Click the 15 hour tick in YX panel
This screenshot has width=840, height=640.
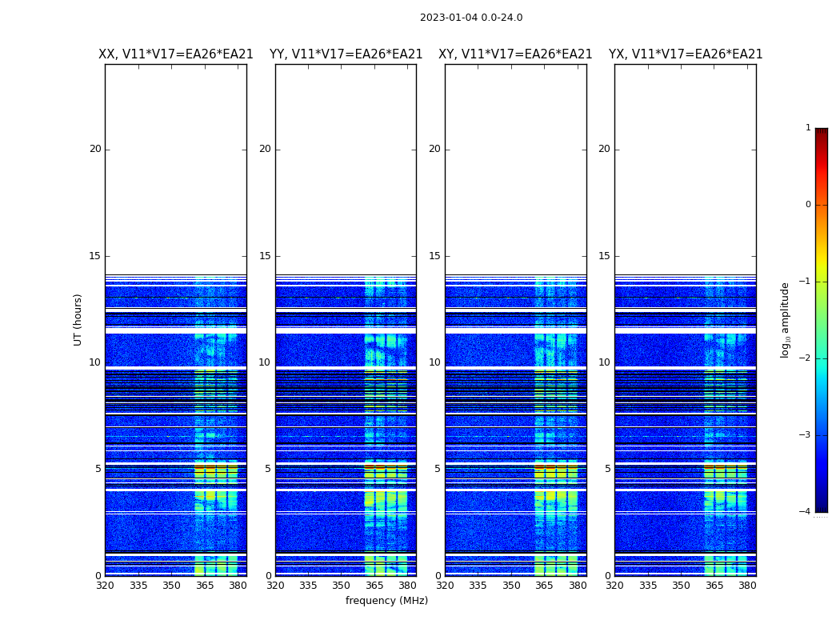click(x=604, y=256)
